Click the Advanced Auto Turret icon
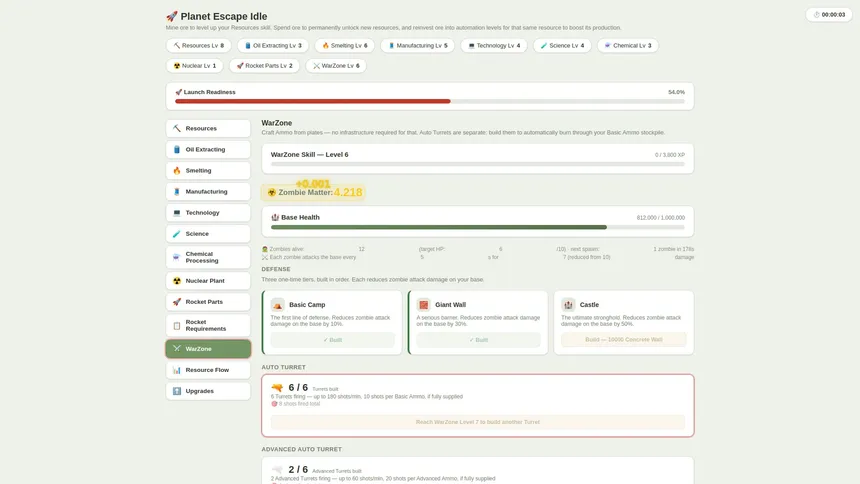Image resolution: width=860 pixels, height=484 pixels. [277, 470]
